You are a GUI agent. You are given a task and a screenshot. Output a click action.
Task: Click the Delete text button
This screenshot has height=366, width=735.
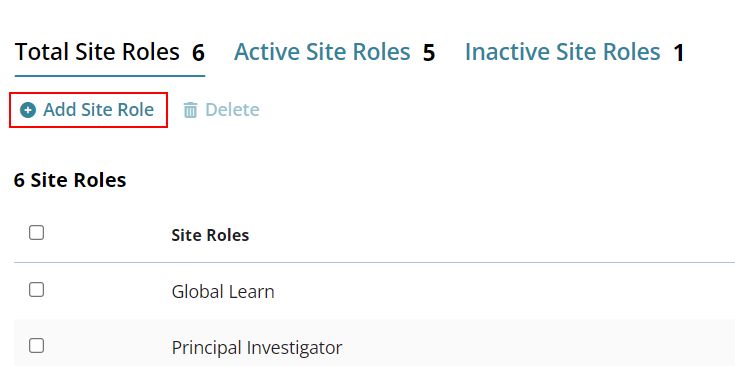(x=232, y=110)
